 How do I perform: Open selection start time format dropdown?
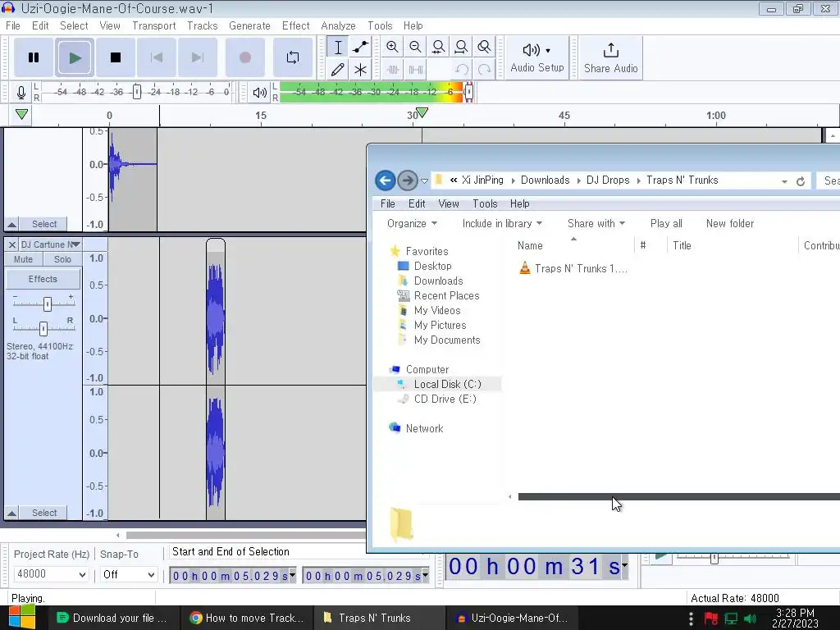[x=292, y=575]
